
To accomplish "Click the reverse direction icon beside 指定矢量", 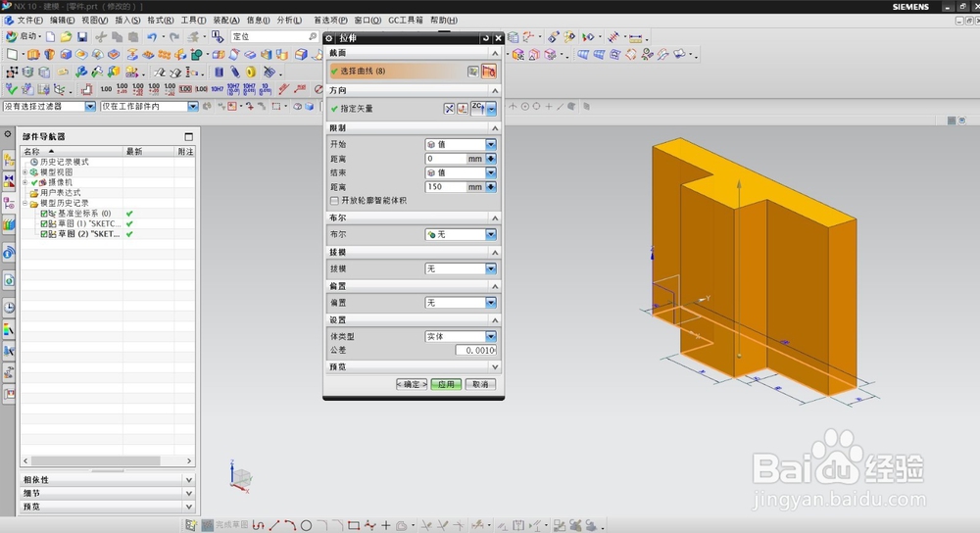I will [x=449, y=109].
